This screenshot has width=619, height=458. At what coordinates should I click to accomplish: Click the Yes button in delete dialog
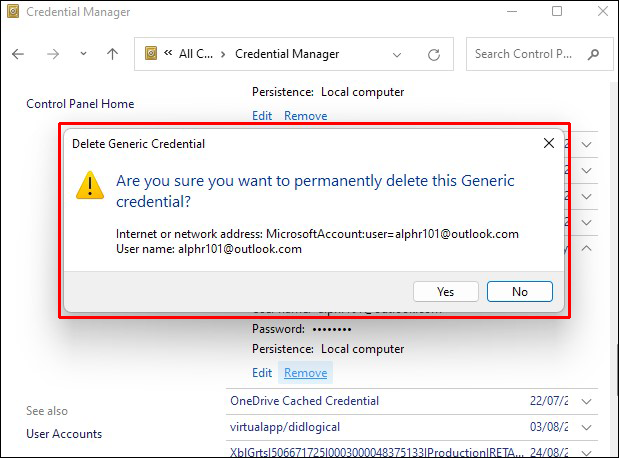[445, 292]
